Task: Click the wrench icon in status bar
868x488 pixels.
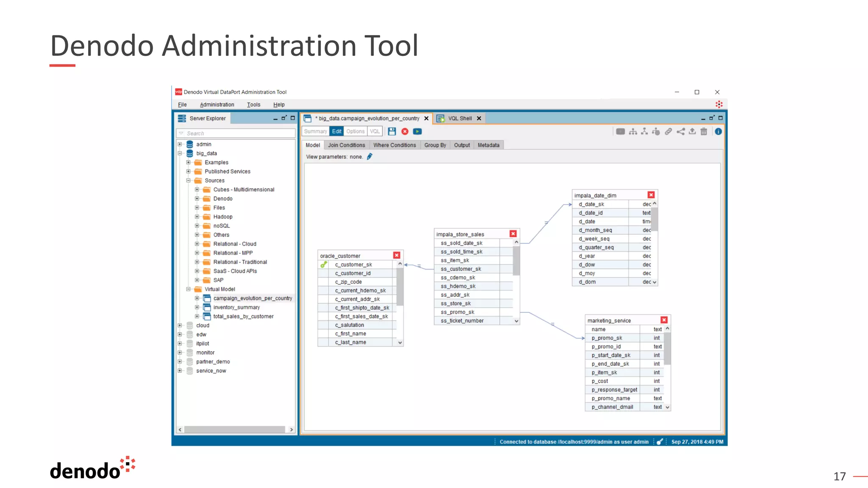Action: [660, 442]
